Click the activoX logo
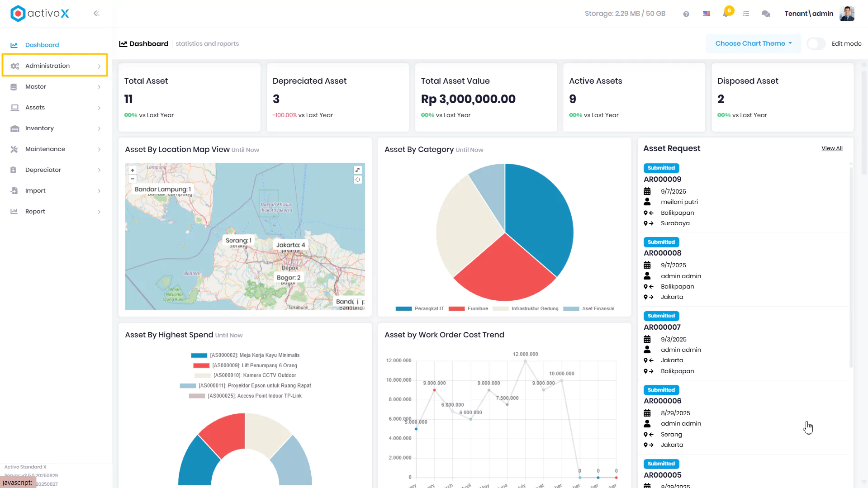Image resolution: width=868 pixels, height=488 pixels. tap(40, 14)
